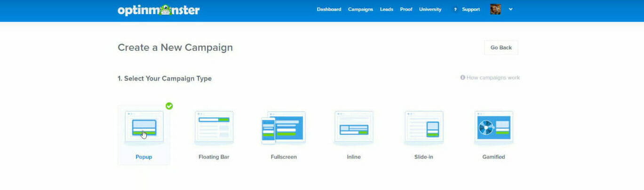Expand the account dropdown arrow
Image resolution: width=644 pixels, height=190 pixels.
point(511,9)
